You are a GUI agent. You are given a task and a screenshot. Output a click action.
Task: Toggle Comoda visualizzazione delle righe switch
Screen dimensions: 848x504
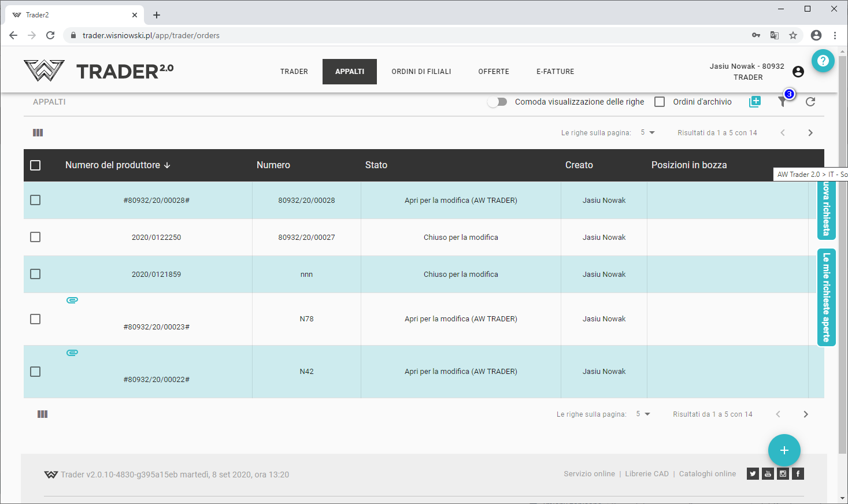[497, 102]
